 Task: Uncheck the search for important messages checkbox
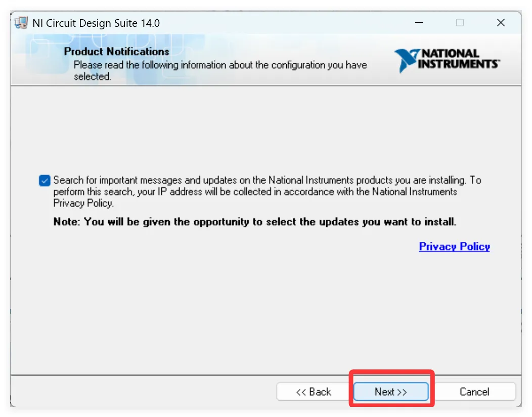45,181
